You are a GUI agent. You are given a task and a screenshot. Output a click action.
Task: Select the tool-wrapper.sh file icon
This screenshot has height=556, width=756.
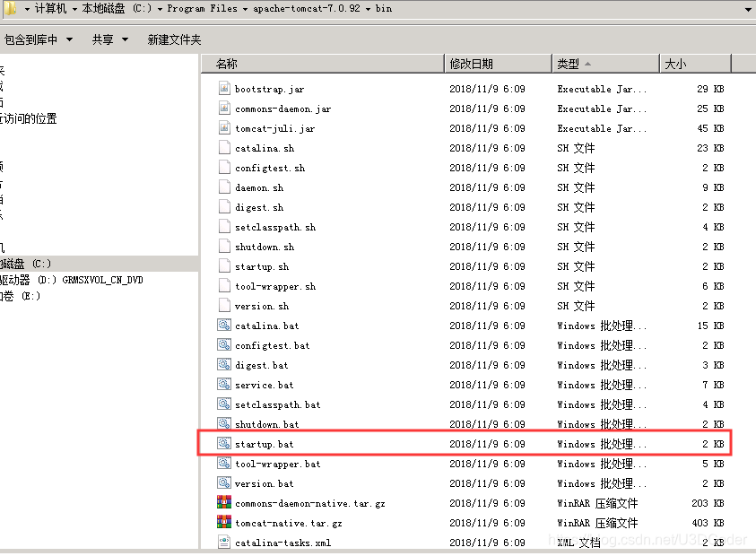(224, 286)
